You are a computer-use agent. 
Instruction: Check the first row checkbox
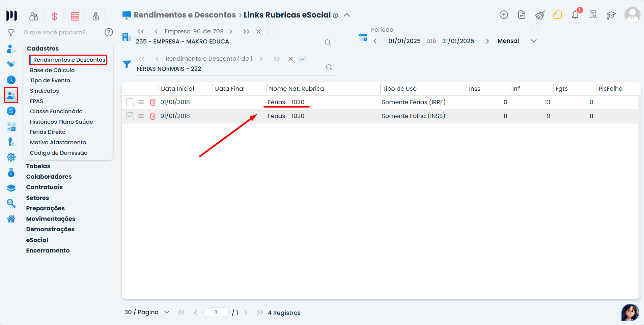[x=130, y=102]
